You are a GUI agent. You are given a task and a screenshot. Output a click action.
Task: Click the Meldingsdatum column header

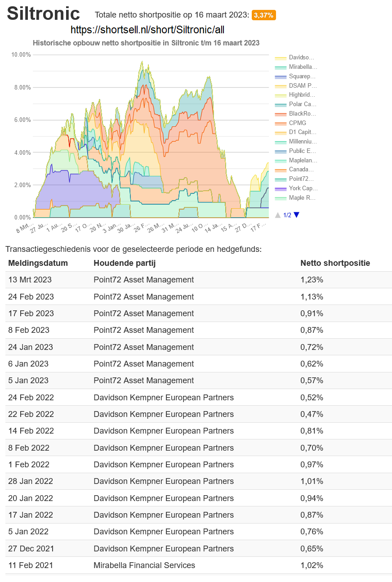(x=38, y=263)
